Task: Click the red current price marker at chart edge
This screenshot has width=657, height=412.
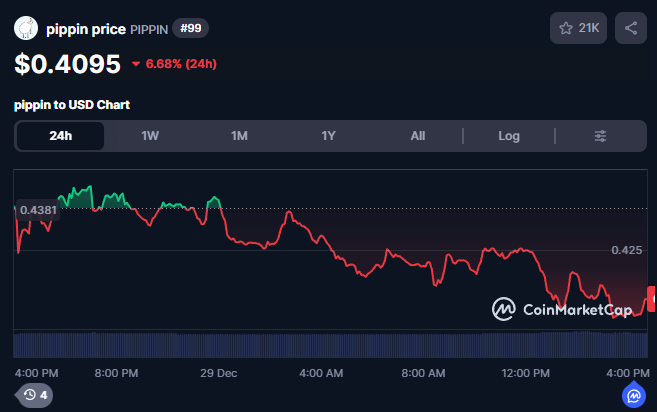Action: (x=652, y=299)
